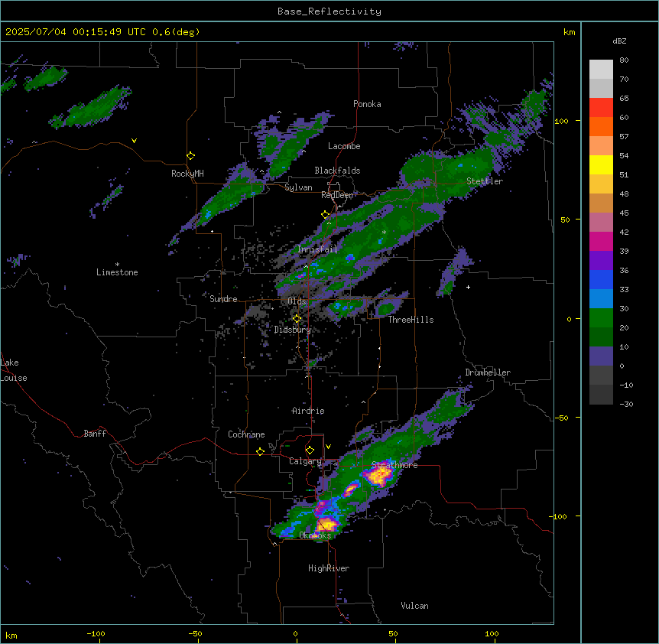The width and height of the screenshot is (659, 644).
Task: Click the yellow diamond marker below Cochrane
Action: pos(260,451)
